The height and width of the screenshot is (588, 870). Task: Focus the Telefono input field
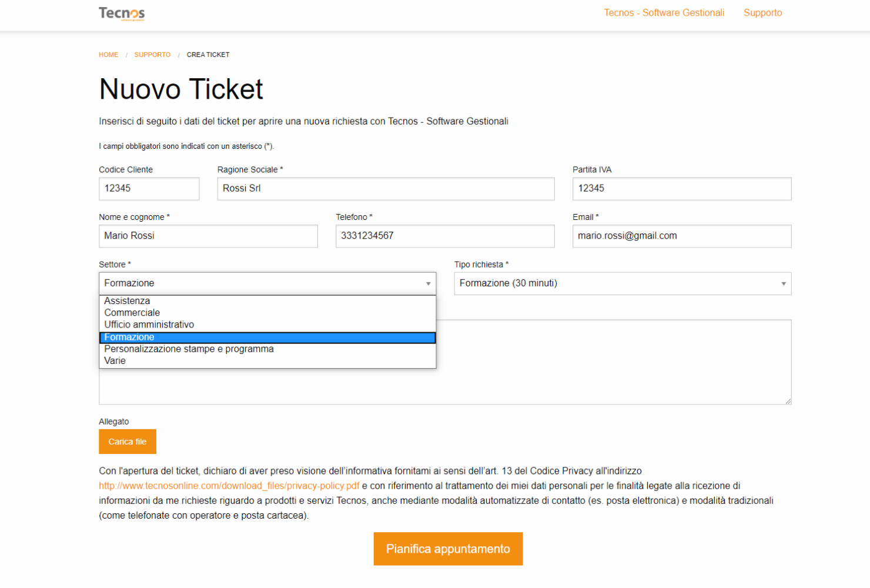pos(445,236)
